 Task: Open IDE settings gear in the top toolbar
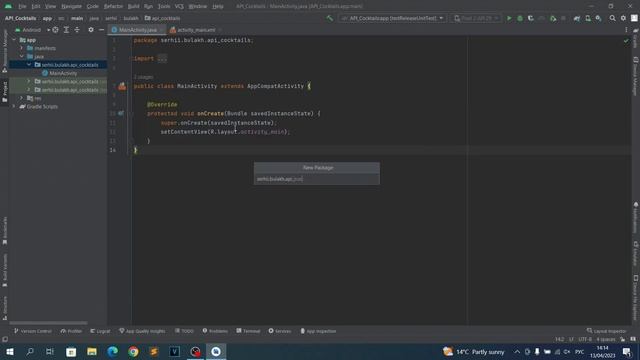[623, 18]
